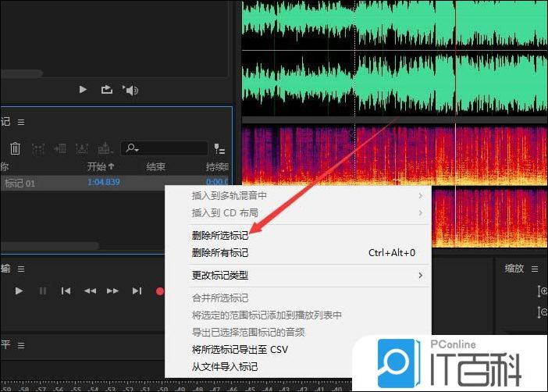Sort by 开始 column header
This screenshot has width=548, height=392.
101,166
